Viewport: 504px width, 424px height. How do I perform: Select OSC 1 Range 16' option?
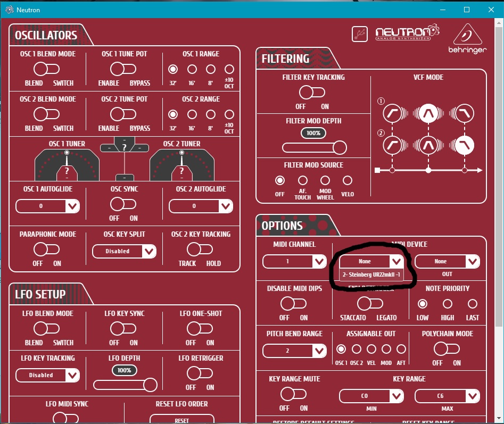point(192,69)
